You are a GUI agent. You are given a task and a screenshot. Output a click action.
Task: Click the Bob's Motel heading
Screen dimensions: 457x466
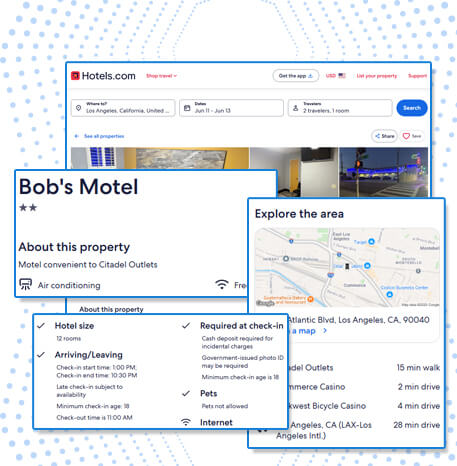tap(78, 186)
